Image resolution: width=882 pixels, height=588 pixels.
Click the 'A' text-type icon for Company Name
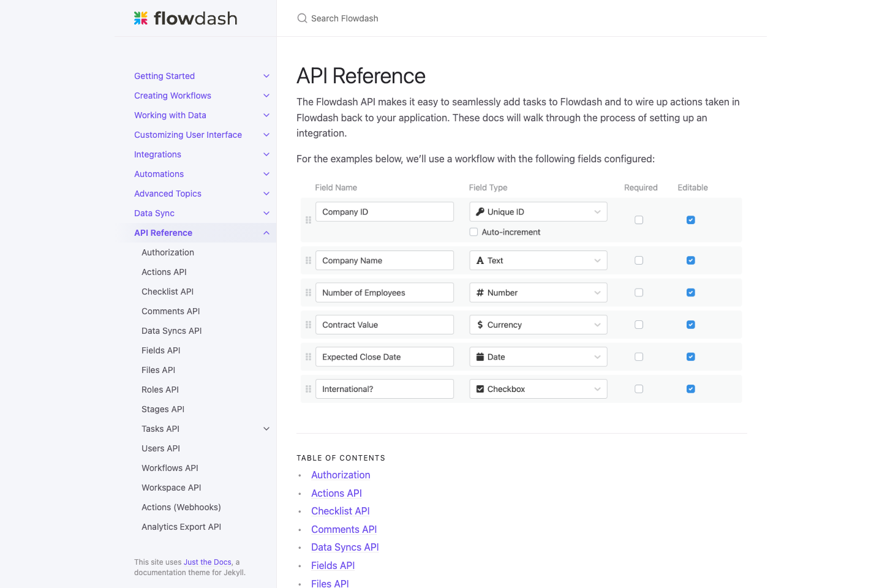point(479,260)
